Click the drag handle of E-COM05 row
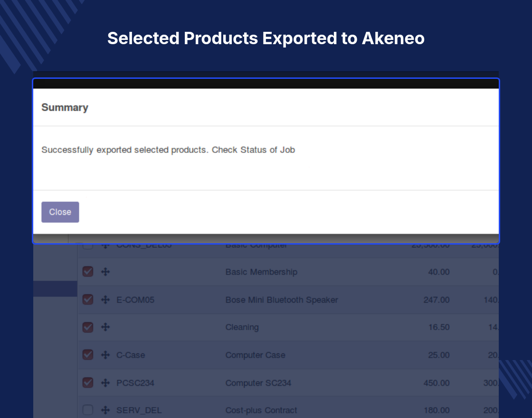 (x=105, y=300)
